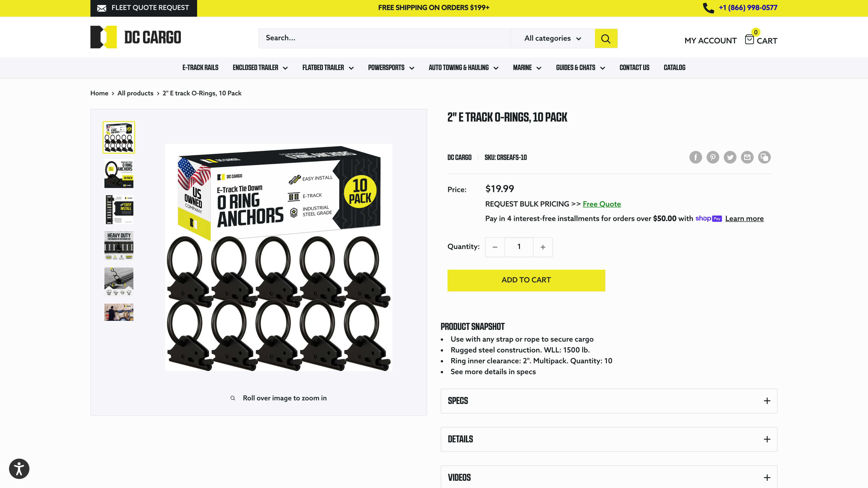The width and height of the screenshot is (868, 488).
Task: Add item to cart
Action: pyautogui.click(x=526, y=280)
